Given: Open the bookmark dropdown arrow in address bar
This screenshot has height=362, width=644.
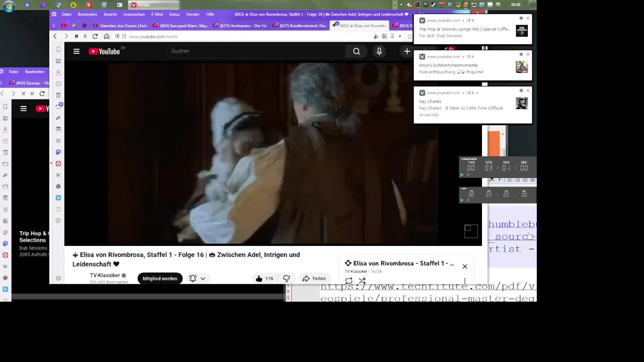Looking at the screenshot, I should (x=400, y=36).
